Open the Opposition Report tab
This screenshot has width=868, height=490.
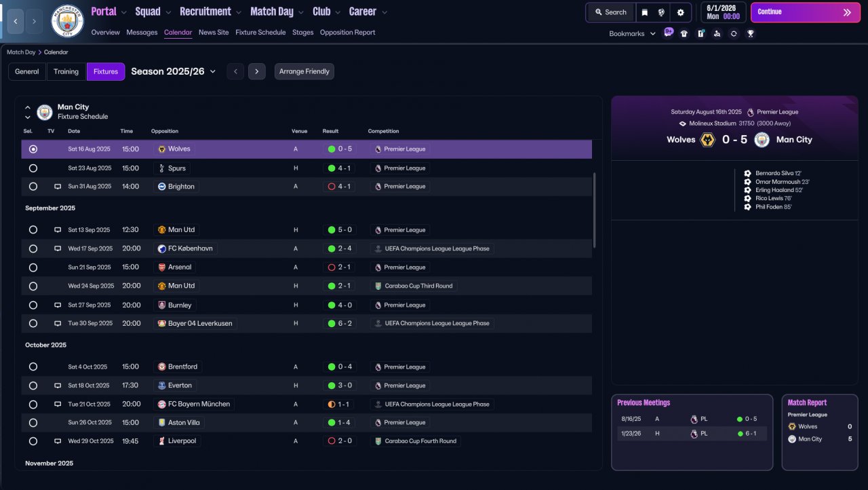pyautogui.click(x=347, y=33)
